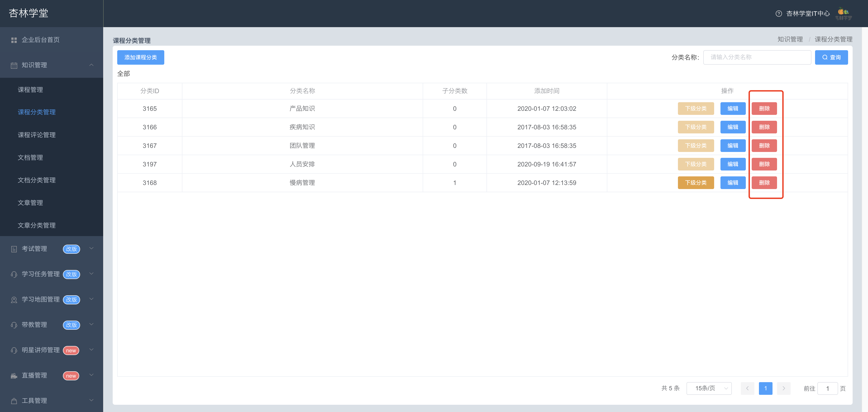Screen dimensions: 868x412
Task: Expand the 明星讲师管理 menu chevron
Action: coord(91,350)
